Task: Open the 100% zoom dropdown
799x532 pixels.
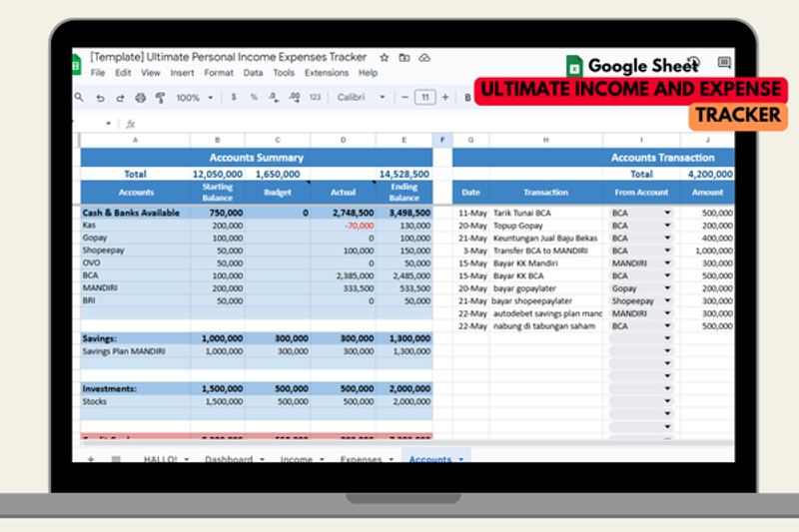Action: [194, 97]
